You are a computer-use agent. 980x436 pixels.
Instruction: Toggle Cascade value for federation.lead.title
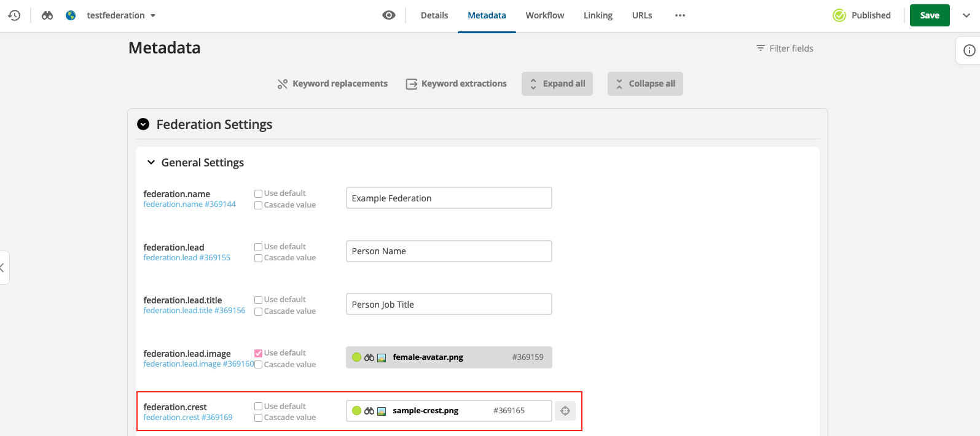coord(259,311)
